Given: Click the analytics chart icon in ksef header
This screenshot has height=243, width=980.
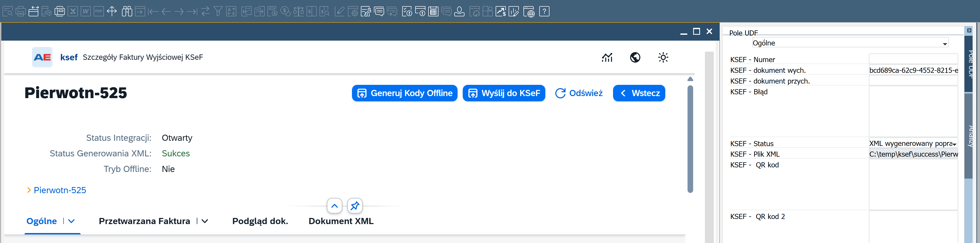Looking at the screenshot, I should tap(607, 57).
